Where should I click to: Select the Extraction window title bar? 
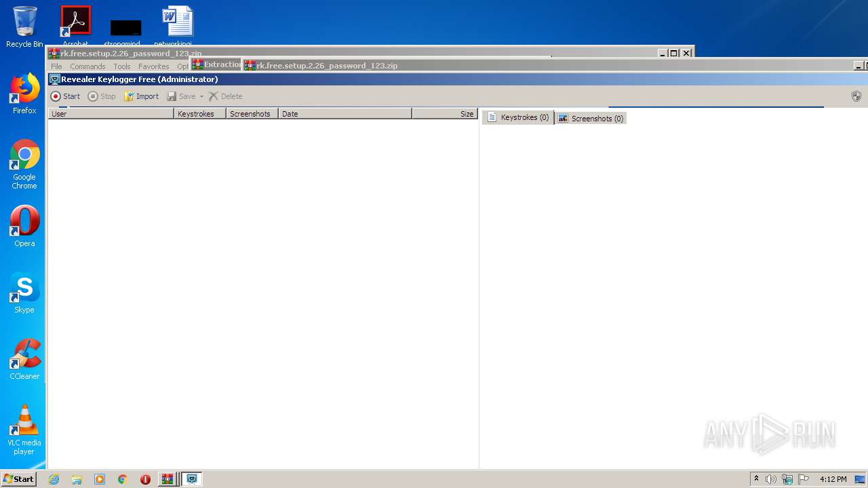click(216, 64)
